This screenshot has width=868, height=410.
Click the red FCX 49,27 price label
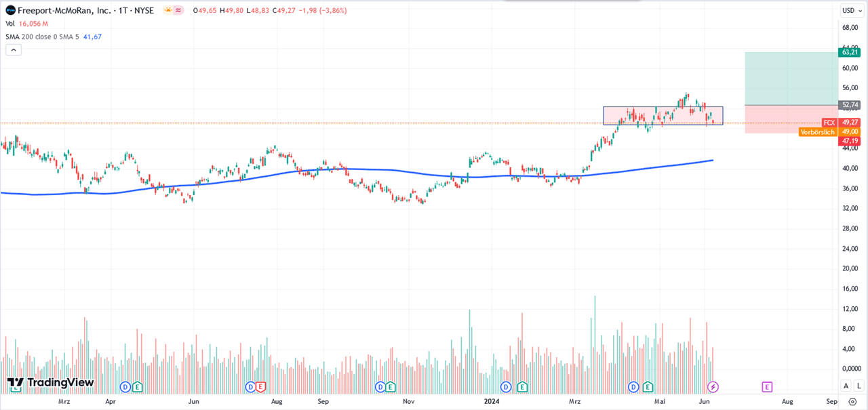(841, 122)
